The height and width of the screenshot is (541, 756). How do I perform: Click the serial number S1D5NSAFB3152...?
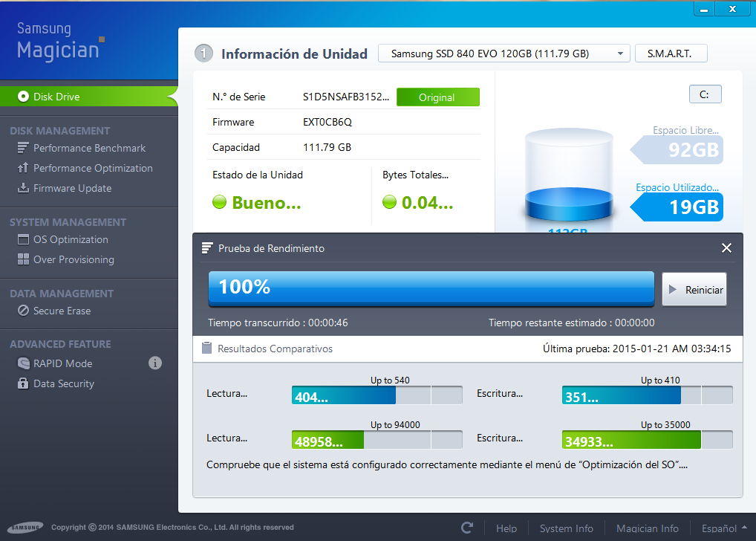click(346, 97)
